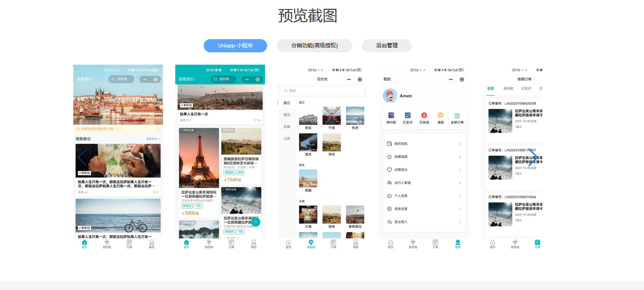Open the 分销功能(高级授权) tab
Viewport: 644px width, 290px height.
[x=314, y=46]
